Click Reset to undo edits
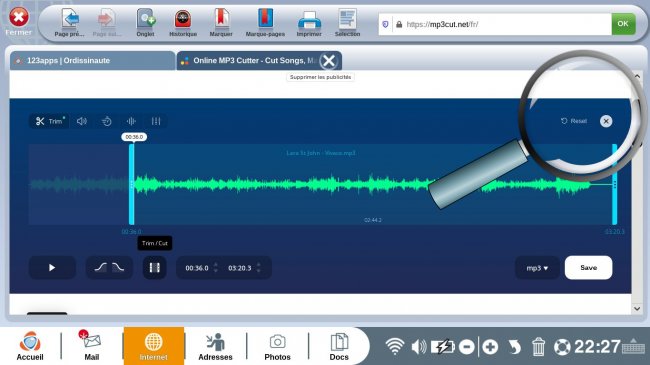 pos(574,121)
